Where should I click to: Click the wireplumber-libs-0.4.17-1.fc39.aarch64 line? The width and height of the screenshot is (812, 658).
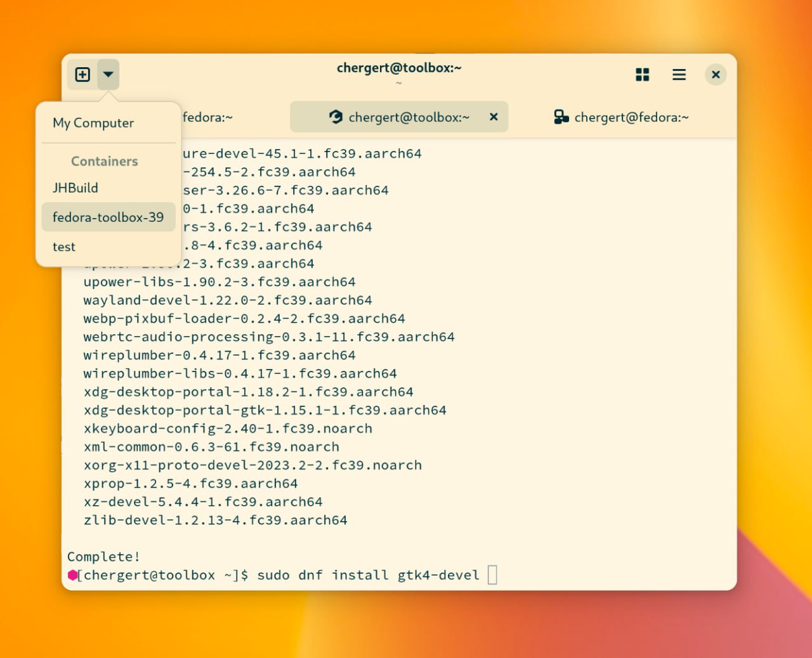click(x=240, y=373)
